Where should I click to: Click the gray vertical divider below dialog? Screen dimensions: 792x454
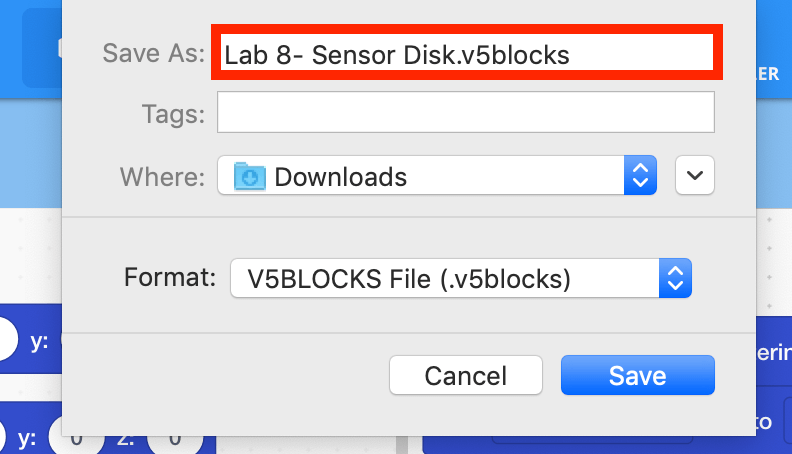pos(402,445)
